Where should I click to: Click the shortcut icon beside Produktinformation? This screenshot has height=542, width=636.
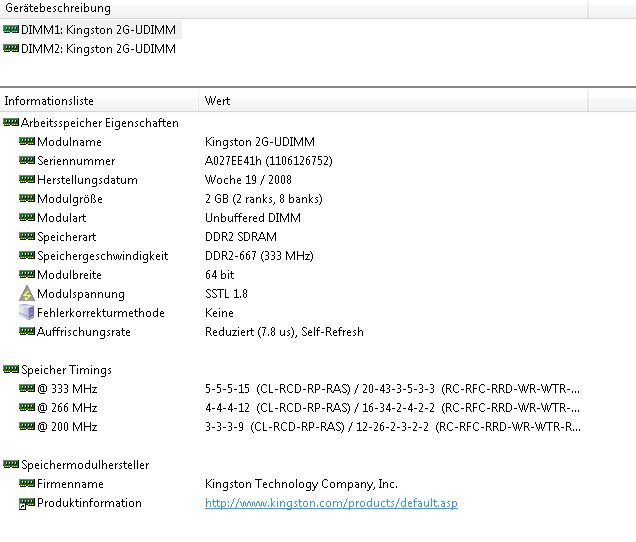(x=27, y=503)
